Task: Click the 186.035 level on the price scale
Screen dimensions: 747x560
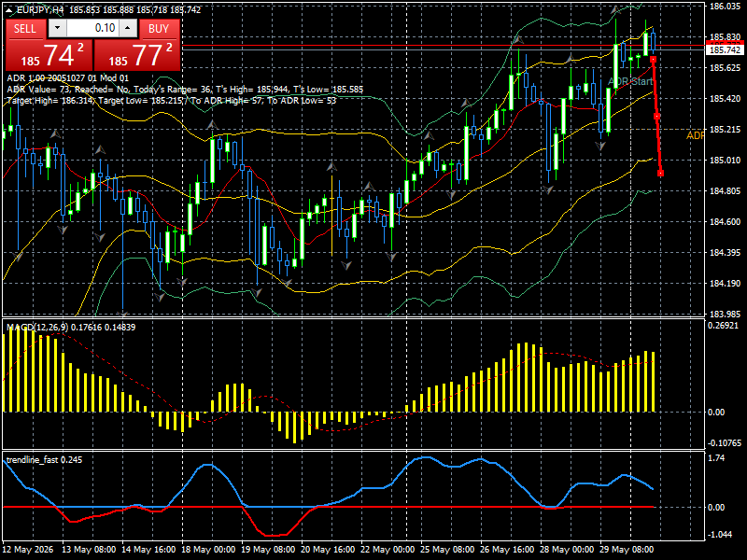Action: point(726,7)
